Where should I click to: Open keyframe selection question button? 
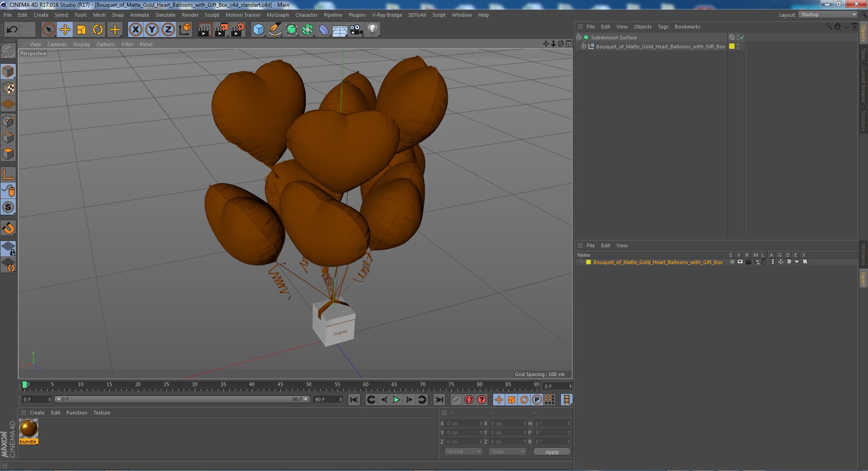point(482,400)
